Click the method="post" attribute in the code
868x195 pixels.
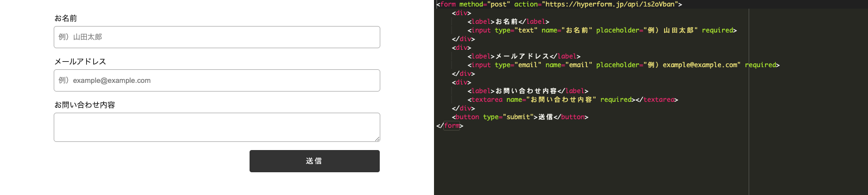pos(485,4)
